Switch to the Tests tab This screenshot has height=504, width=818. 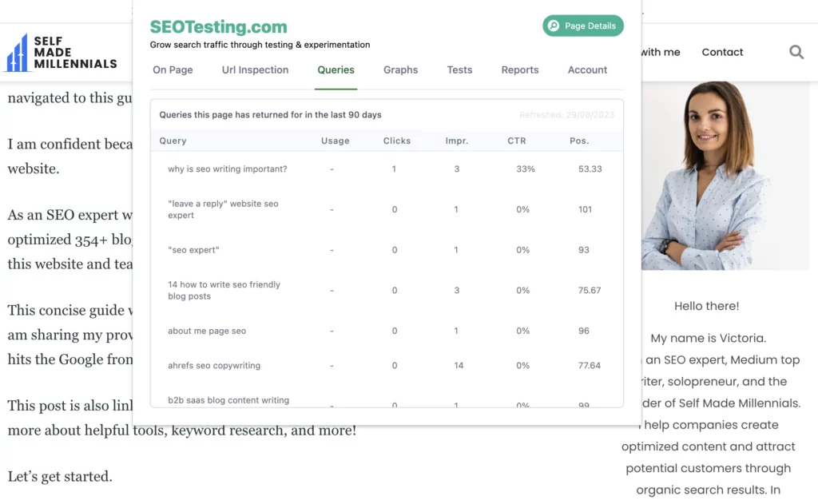pyautogui.click(x=459, y=70)
